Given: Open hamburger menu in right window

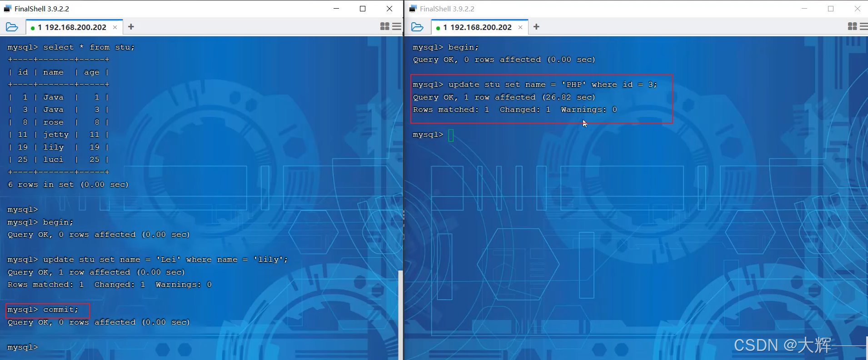Looking at the screenshot, I should pos(864,26).
